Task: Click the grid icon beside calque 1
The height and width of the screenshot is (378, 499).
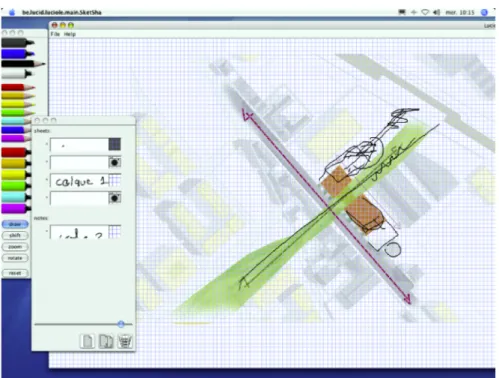Action: point(115,180)
